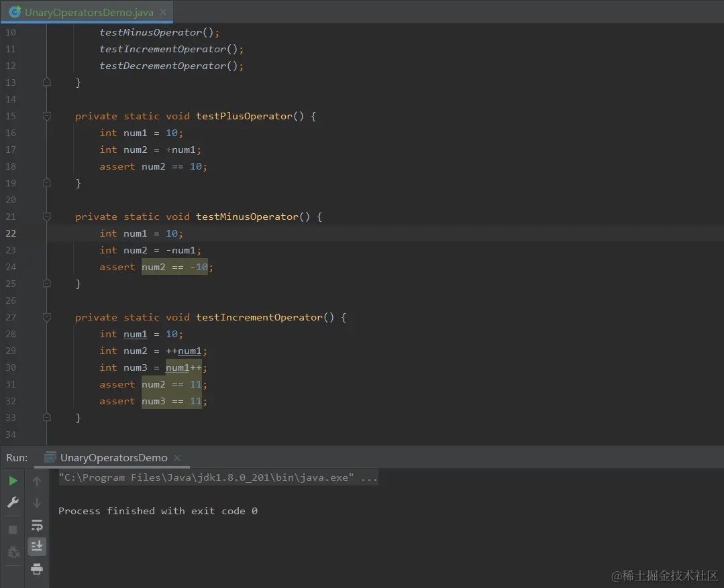Click 'int num2 = -num1;' on line 23
The height and width of the screenshot is (588, 724).
tap(150, 250)
